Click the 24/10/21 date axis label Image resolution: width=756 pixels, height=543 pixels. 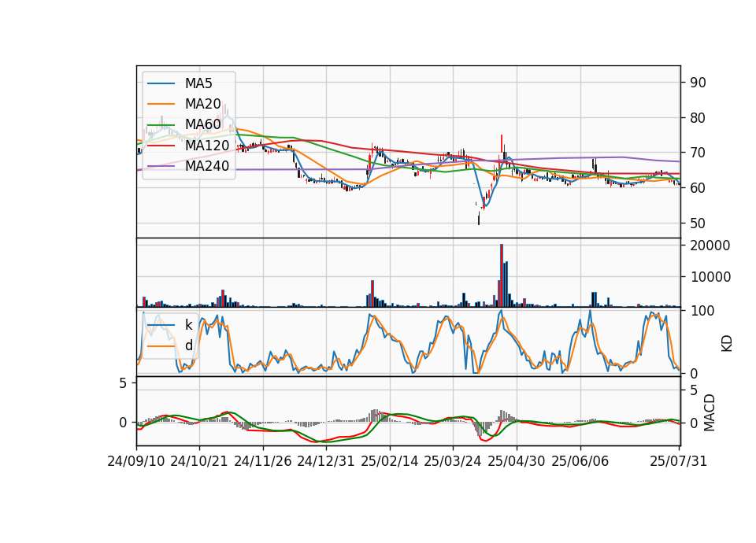coord(199,461)
